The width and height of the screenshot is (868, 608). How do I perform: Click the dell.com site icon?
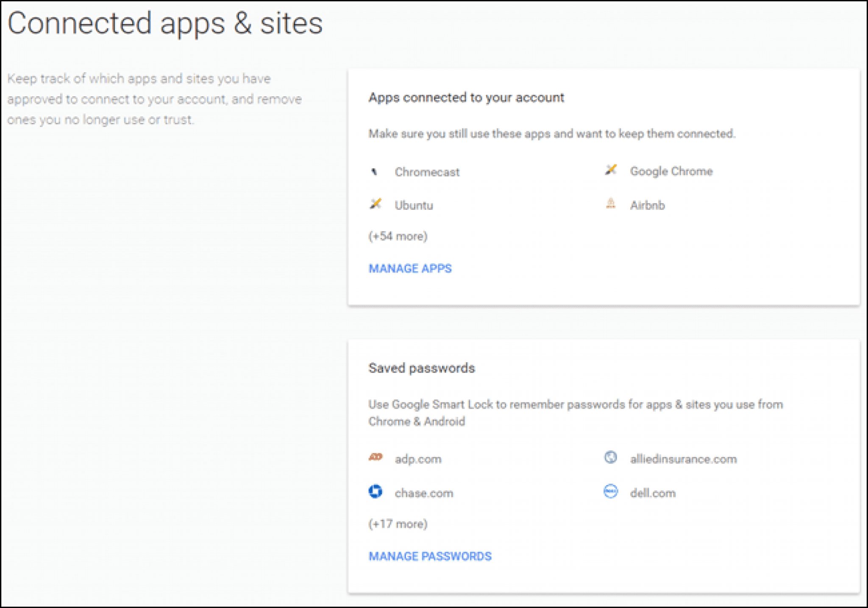tap(611, 491)
